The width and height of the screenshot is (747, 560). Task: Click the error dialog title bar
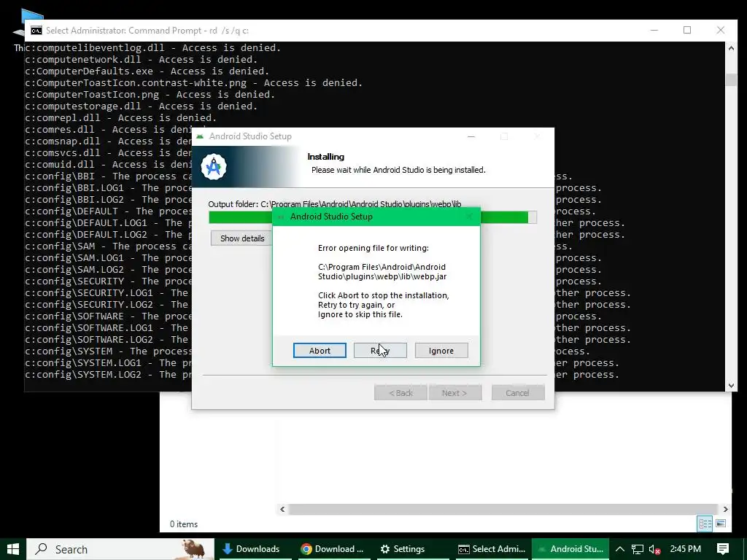click(376, 217)
